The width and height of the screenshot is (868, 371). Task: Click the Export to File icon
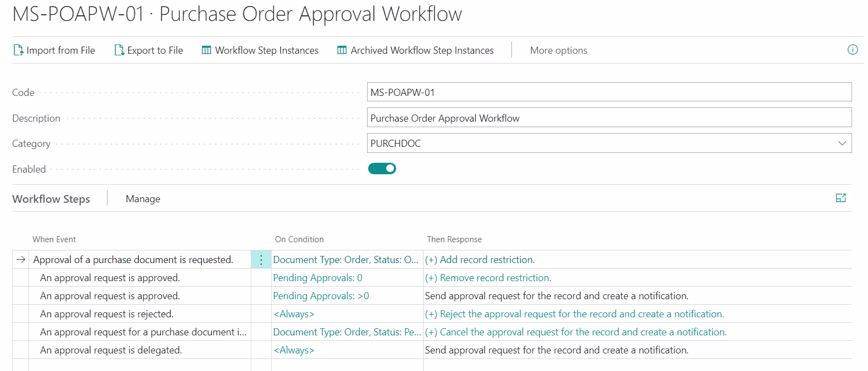pyautogui.click(x=119, y=50)
